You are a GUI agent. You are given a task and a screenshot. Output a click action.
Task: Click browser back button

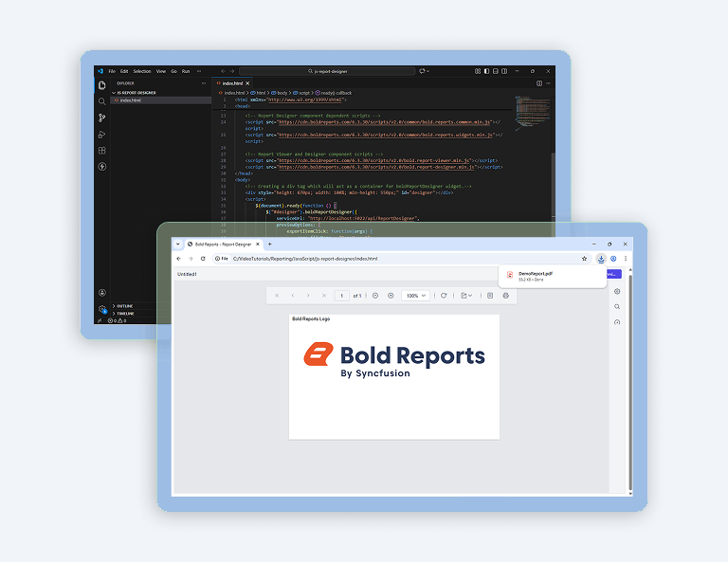(179, 259)
